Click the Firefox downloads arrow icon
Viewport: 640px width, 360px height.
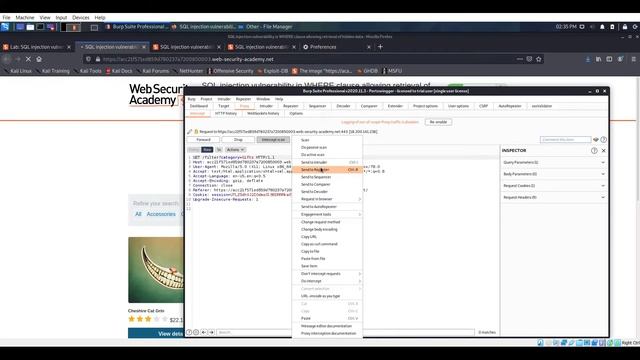point(588,59)
